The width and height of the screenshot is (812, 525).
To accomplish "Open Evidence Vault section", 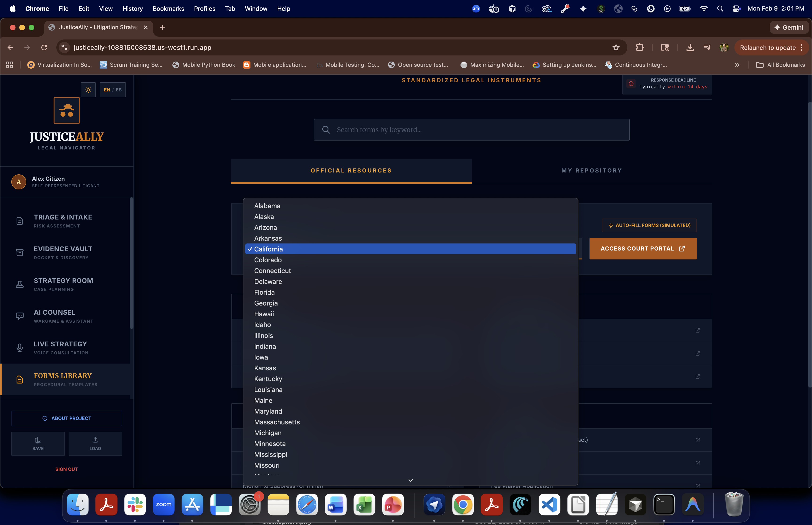I will coord(63,253).
